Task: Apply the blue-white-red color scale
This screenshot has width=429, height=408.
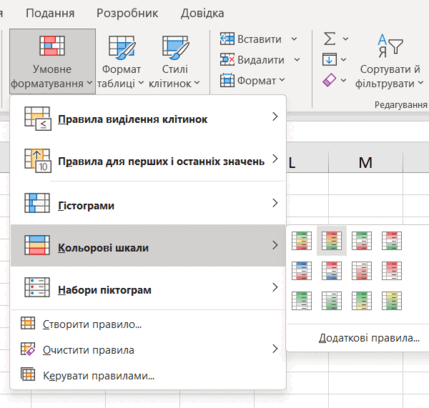Action: coord(302,270)
